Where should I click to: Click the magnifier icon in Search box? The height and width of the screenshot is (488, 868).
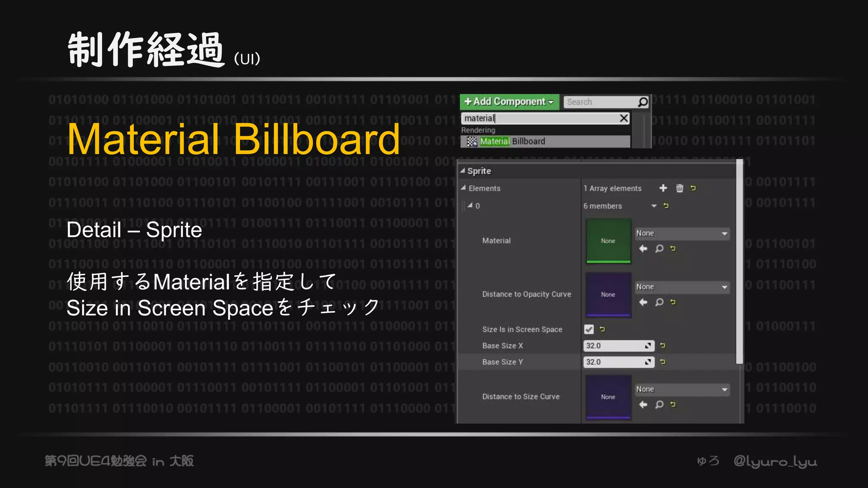[643, 102]
